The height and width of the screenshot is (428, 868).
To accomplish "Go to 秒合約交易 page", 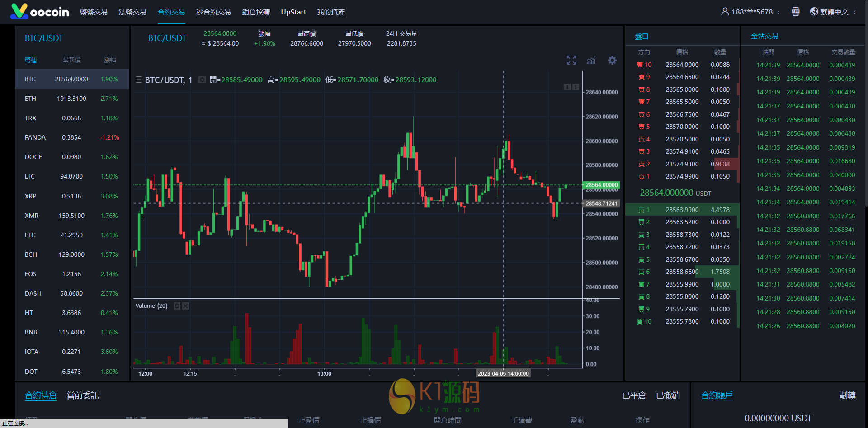I will click(x=213, y=12).
